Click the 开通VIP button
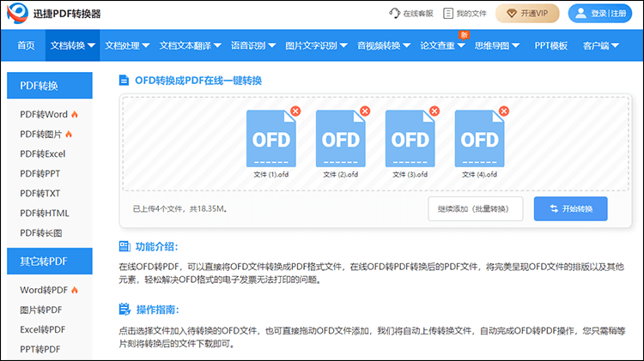Viewport: 644px width, 361px height. [527, 14]
